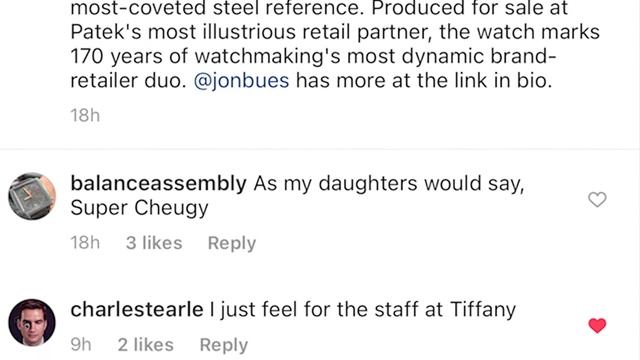The height and width of the screenshot is (360, 640).
Task: Open the charlestearle username
Action: coord(137,309)
